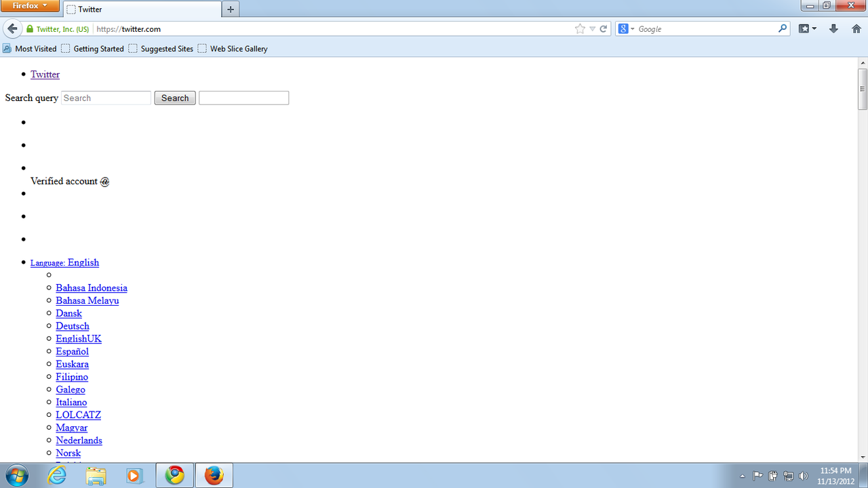Launch Internet Explorer from the taskbar
This screenshot has width=868, height=488.
[57, 476]
